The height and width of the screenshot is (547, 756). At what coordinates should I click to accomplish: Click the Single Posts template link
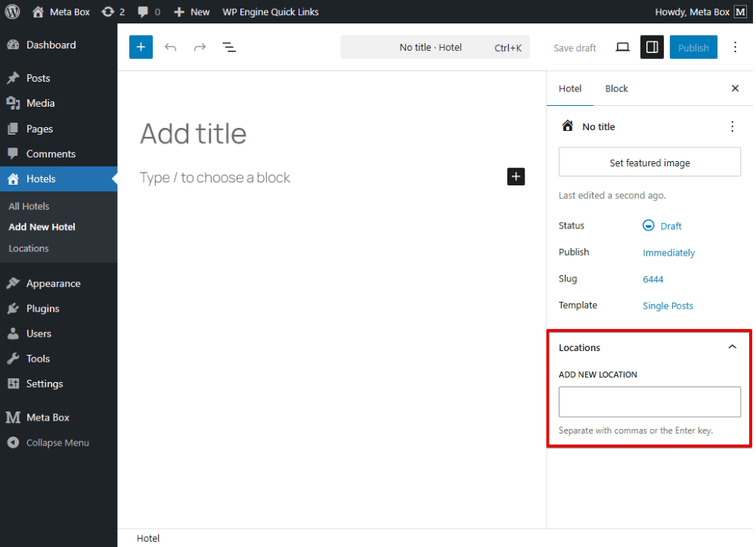[x=668, y=306]
